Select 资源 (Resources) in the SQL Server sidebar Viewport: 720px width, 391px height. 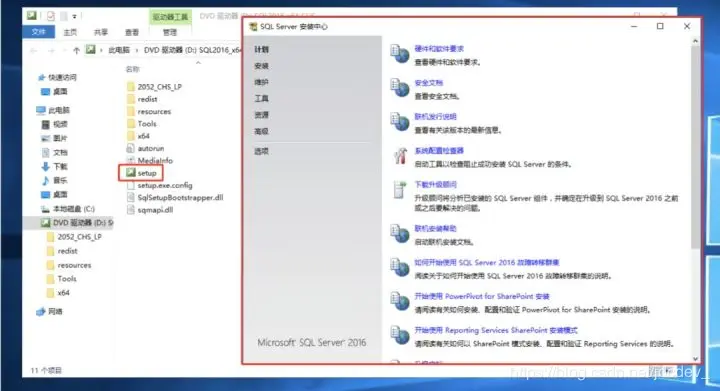261,115
